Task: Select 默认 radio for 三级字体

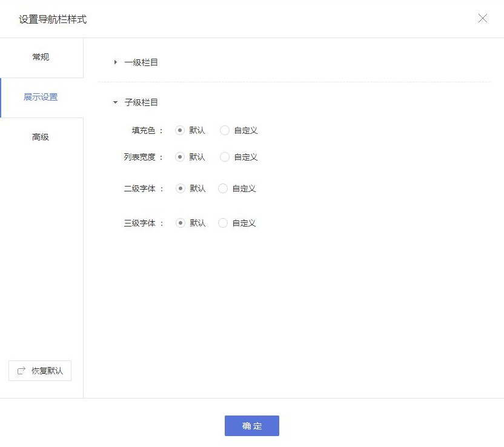Action: click(180, 222)
